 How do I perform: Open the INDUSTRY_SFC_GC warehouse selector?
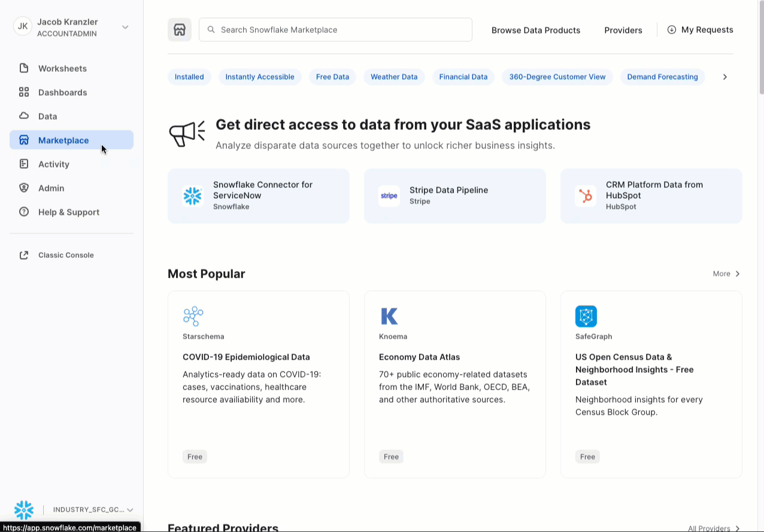90,510
